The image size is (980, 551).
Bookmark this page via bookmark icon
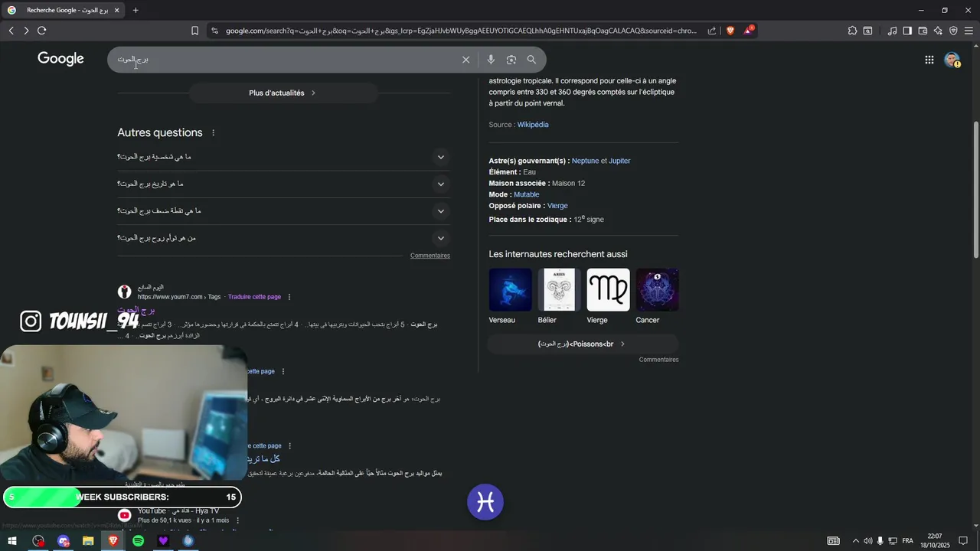pyautogui.click(x=194, y=31)
